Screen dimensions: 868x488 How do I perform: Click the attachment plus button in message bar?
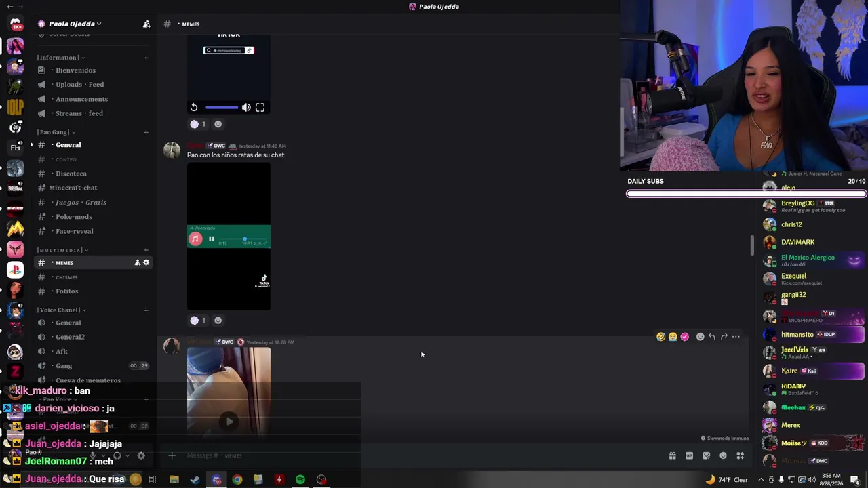coord(172,455)
